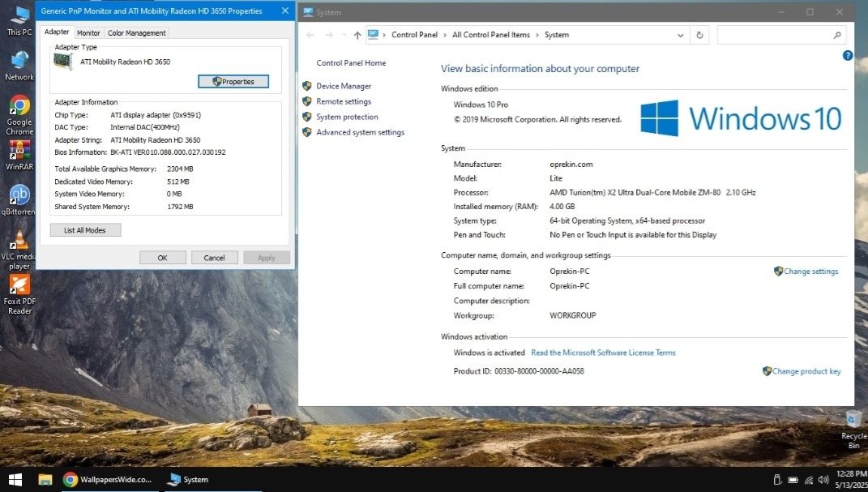This screenshot has width=868, height=492.
Task: Open VLC media player desktop shortcut
Action: (x=19, y=250)
